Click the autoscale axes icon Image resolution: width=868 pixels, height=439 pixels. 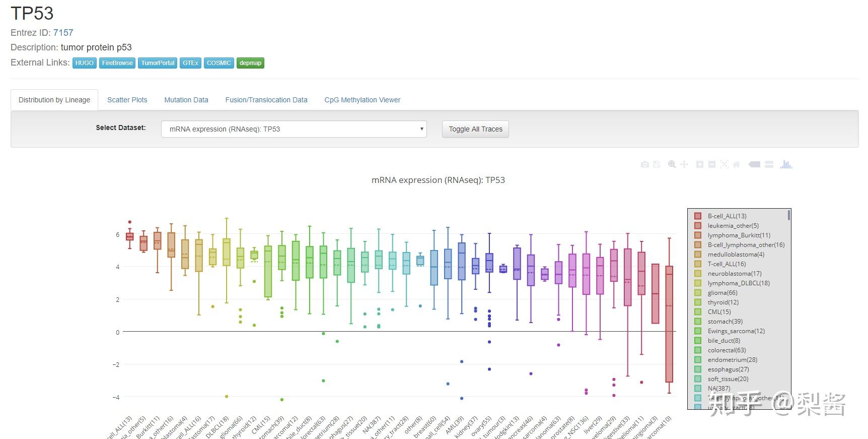pos(724,164)
